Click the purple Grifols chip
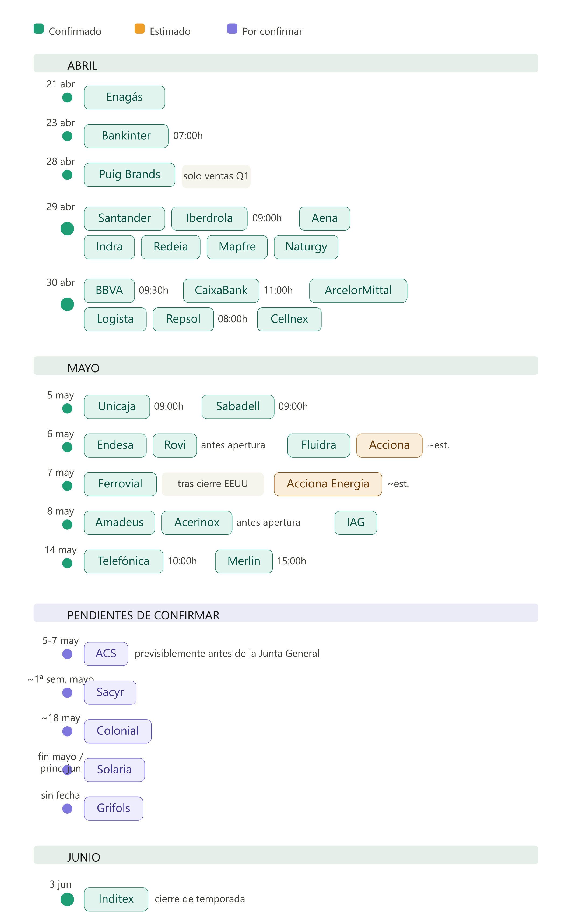 113,809
